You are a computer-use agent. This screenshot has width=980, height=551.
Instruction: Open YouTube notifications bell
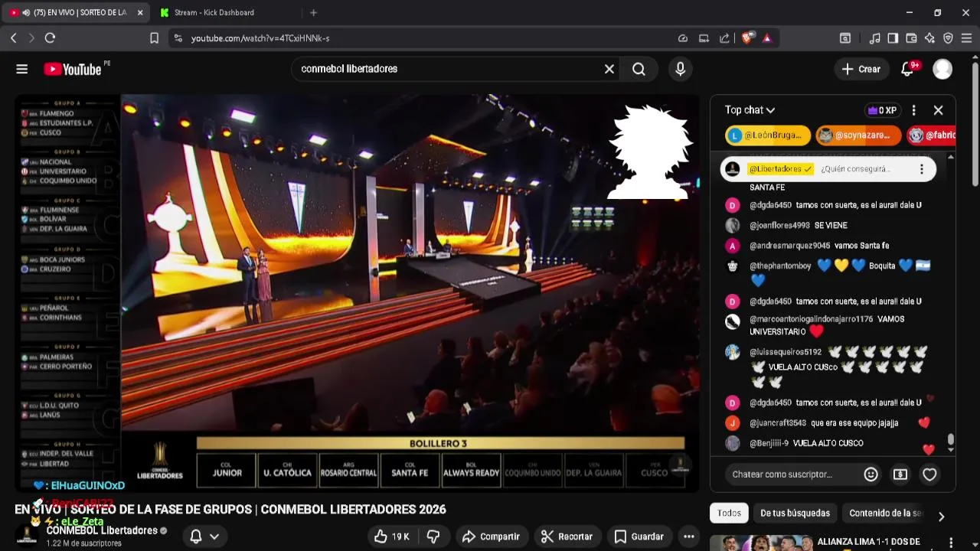coord(908,69)
